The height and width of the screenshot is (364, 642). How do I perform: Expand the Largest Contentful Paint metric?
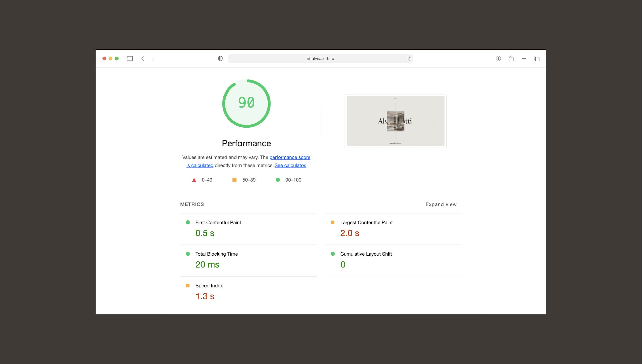pyautogui.click(x=366, y=222)
